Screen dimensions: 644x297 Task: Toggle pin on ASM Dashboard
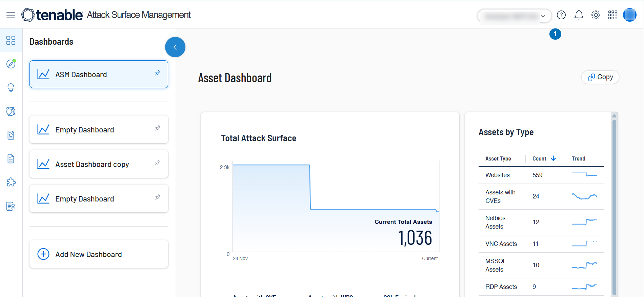tap(158, 73)
